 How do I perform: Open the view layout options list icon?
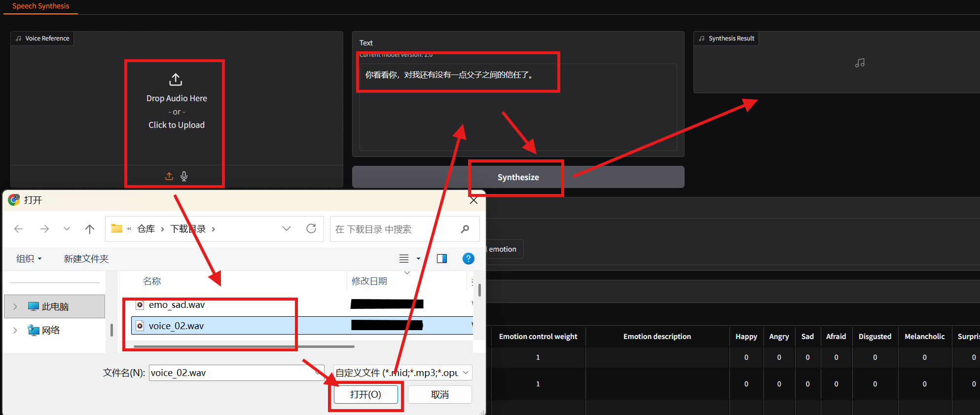[x=404, y=259]
